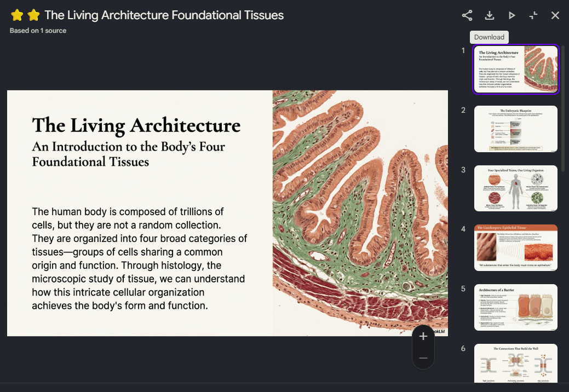Zoom in with the plus button
The height and width of the screenshot is (392, 569).
point(423,336)
